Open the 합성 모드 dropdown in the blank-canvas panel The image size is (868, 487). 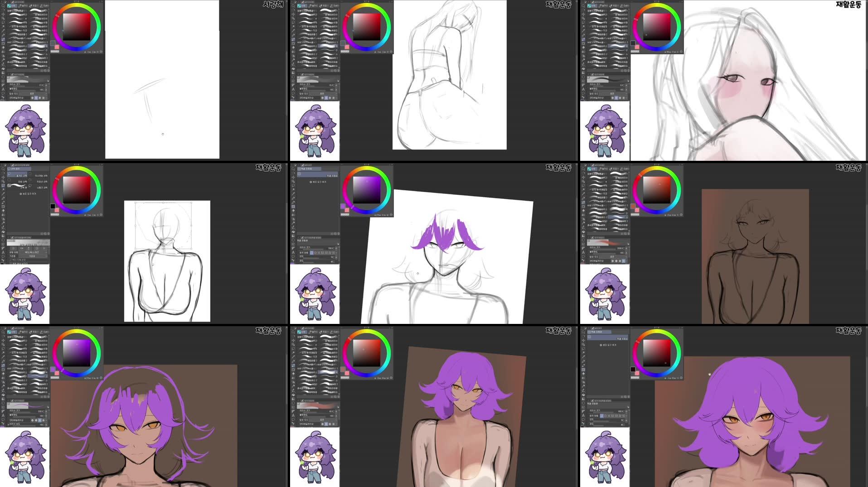[x=40, y=94]
